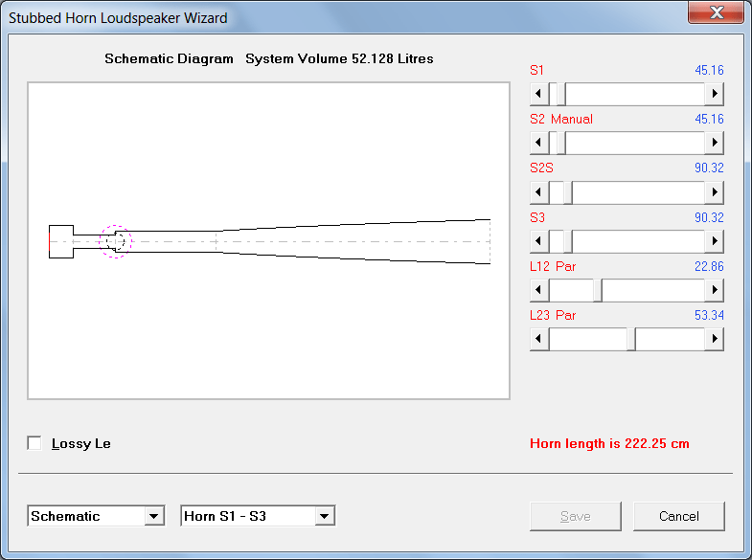The height and width of the screenshot is (560, 752).
Task: Click the left arrow of the S1 slider
Action: (539, 94)
